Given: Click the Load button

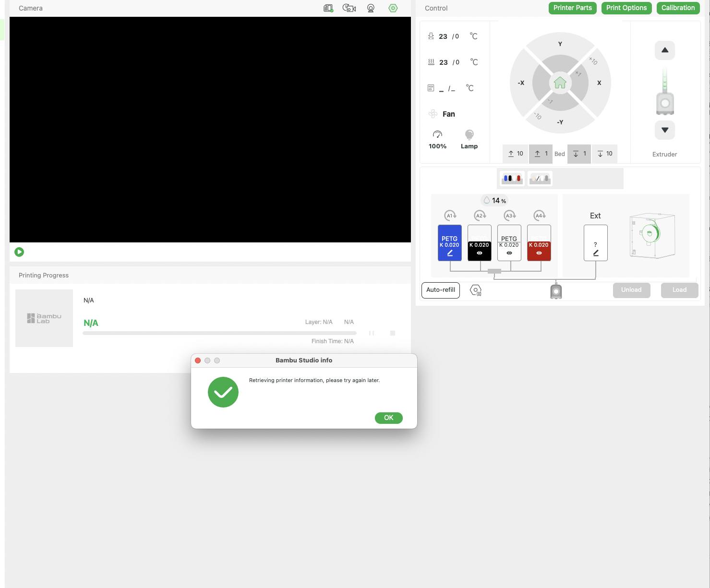Looking at the screenshot, I should point(679,290).
